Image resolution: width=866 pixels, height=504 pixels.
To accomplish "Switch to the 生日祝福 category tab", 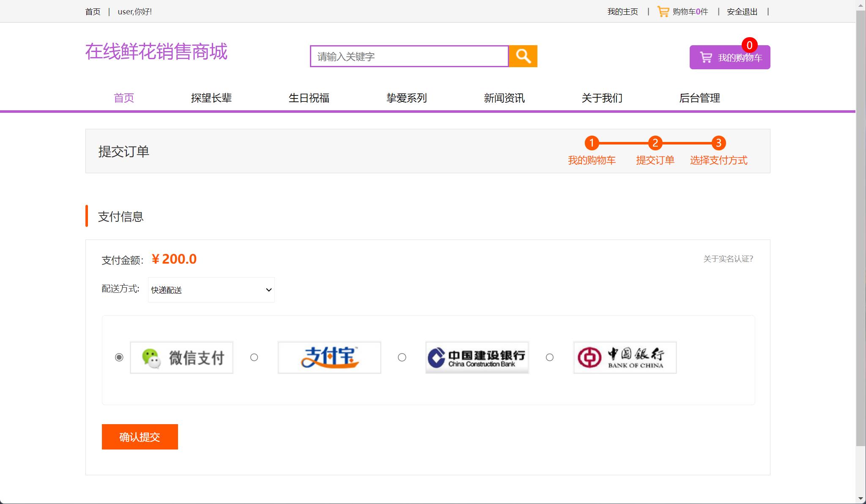I will point(309,98).
